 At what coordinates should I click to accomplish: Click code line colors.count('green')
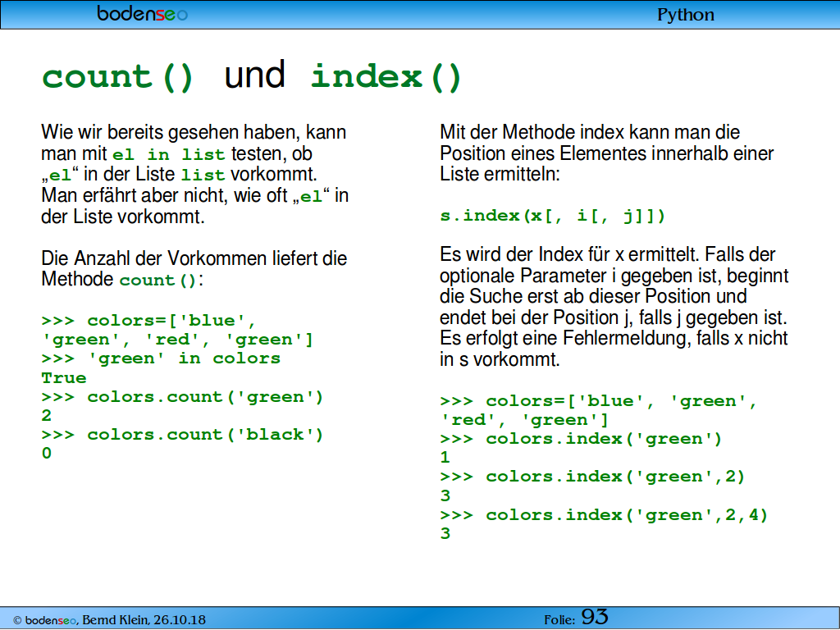(205, 397)
